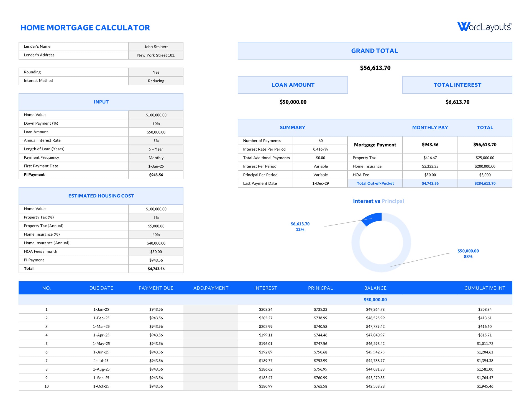Select Interest Rate Per Period 0.4167%
This screenshot has height=411, width=532.
(x=320, y=149)
